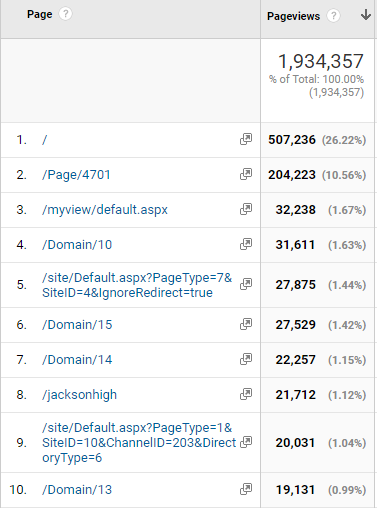377x511 pixels.
Task: Open /Domain/13 external link icon
Action: click(246, 489)
